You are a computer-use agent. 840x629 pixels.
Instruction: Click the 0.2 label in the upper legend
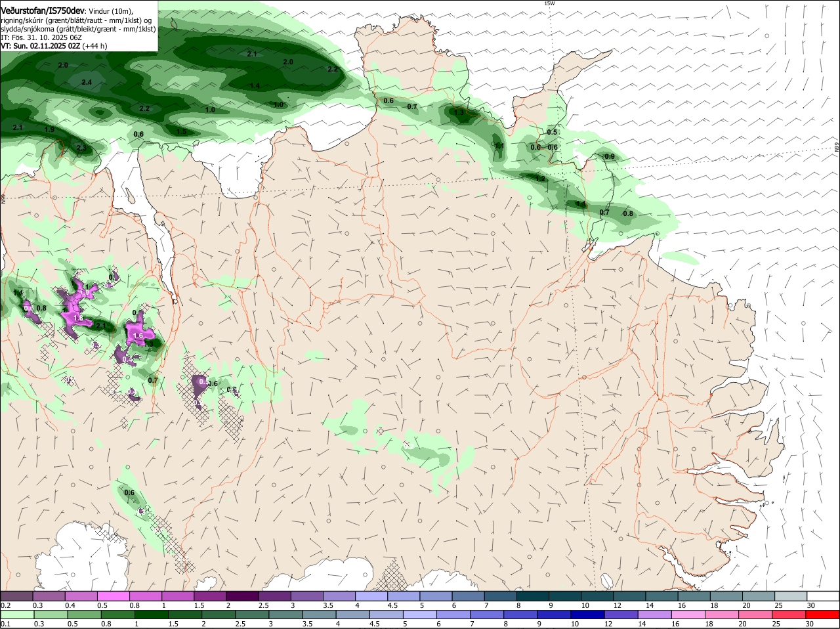point(5,605)
